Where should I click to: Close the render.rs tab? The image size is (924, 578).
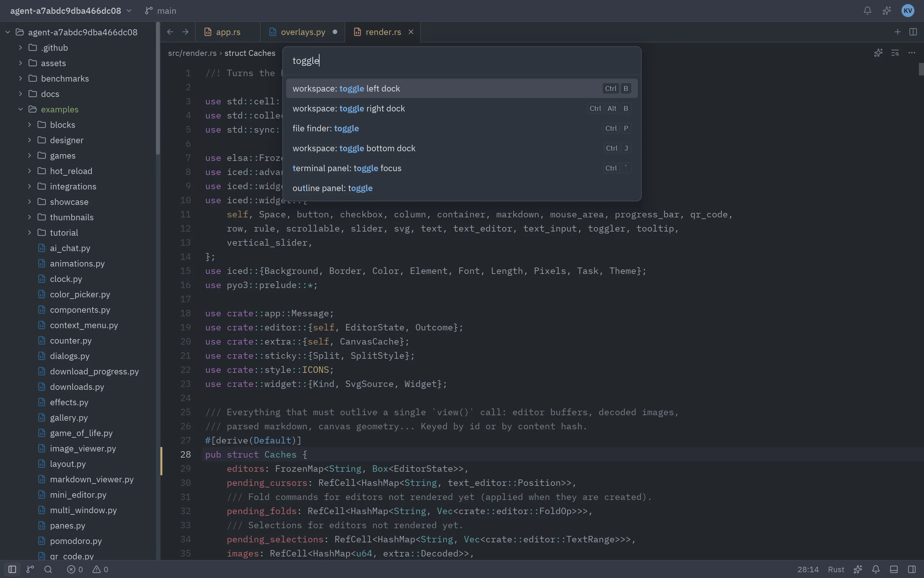pyautogui.click(x=411, y=32)
